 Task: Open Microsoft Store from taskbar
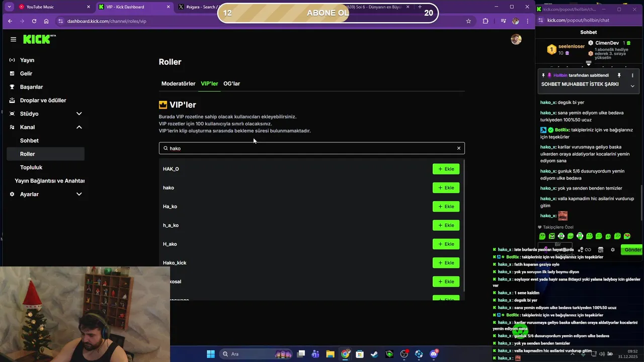click(360, 354)
